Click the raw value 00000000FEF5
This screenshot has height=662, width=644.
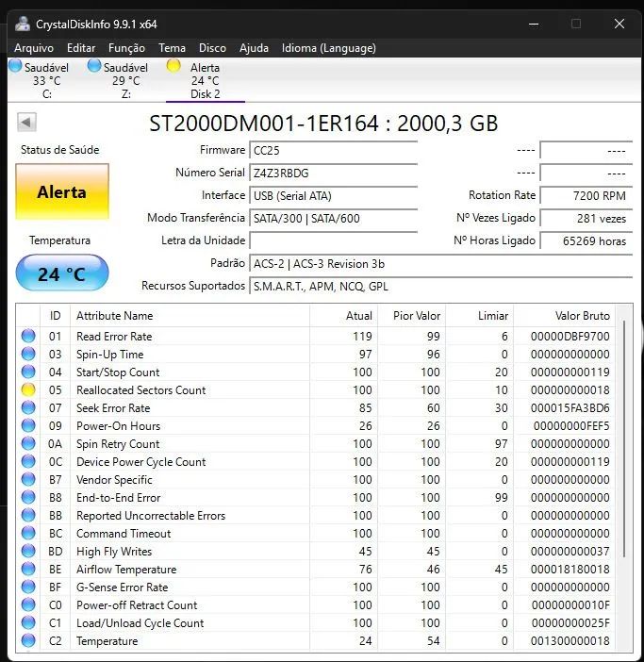tap(571, 426)
